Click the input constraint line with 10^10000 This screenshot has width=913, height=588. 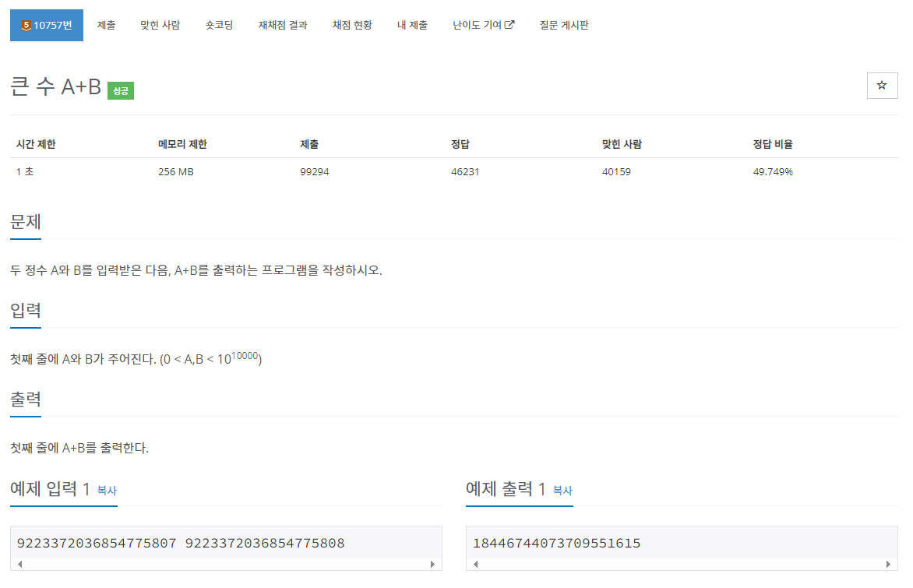[136, 358]
